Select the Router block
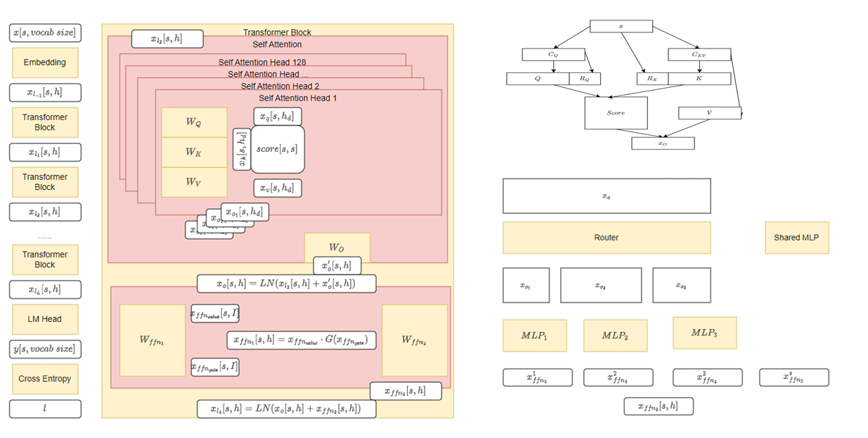This screenshot has height=438, width=868. point(607,238)
